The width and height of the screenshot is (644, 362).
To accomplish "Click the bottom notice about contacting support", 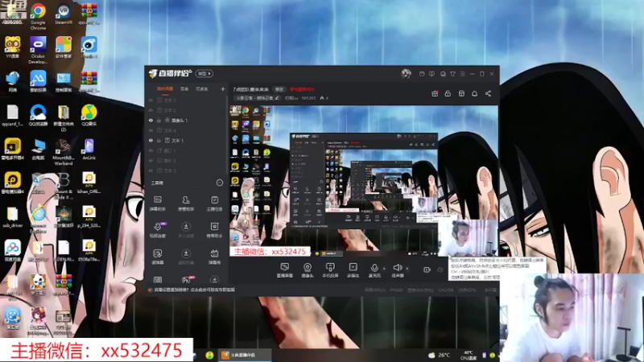I will point(194,290).
